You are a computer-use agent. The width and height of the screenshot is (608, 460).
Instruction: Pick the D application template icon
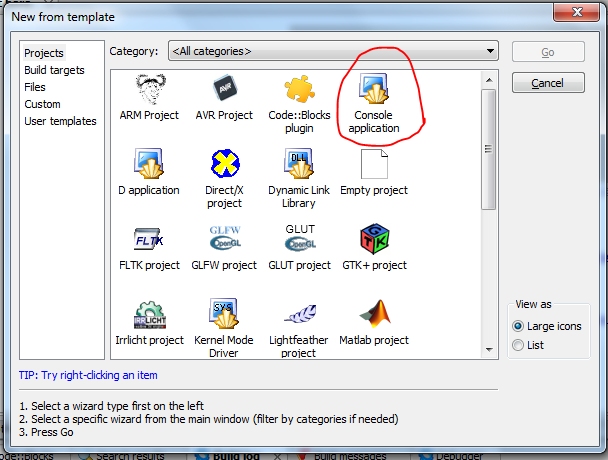tap(149, 164)
